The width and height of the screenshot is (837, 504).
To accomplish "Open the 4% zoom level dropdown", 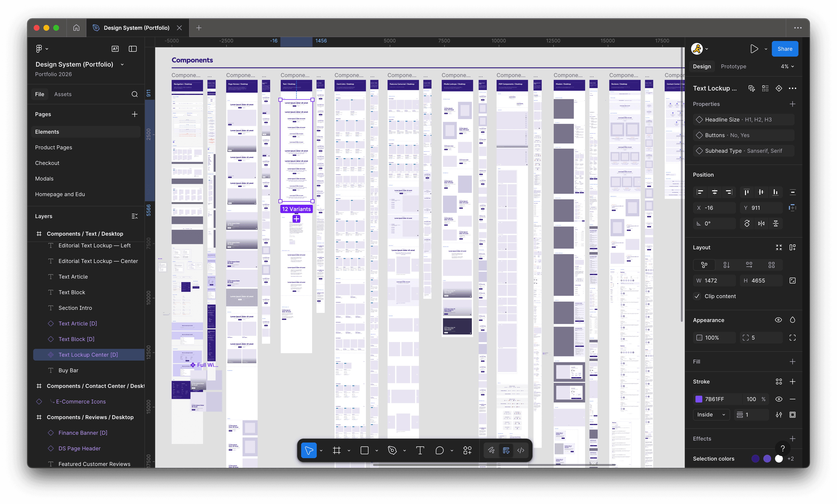I will pyautogui.click(x=787, y=67).
